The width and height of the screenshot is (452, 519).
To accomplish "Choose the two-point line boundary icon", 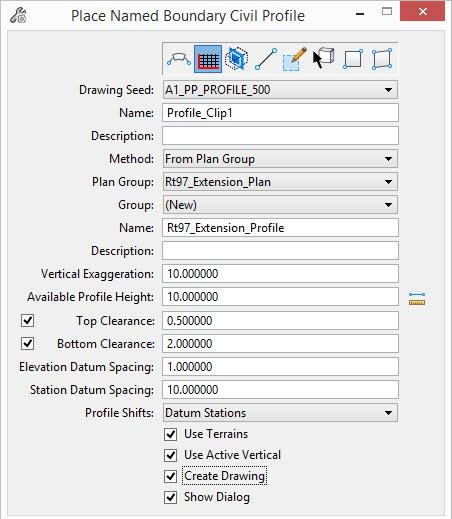I will 266,59.
